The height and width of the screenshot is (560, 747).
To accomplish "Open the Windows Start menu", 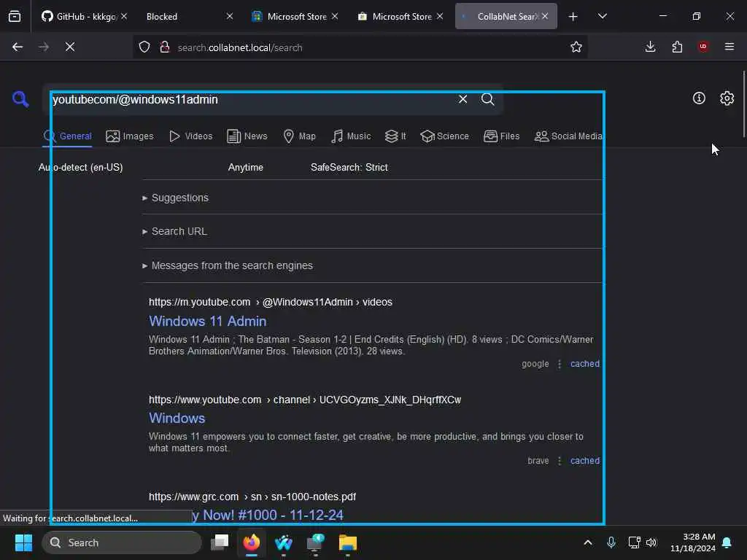I will point(23,542).
